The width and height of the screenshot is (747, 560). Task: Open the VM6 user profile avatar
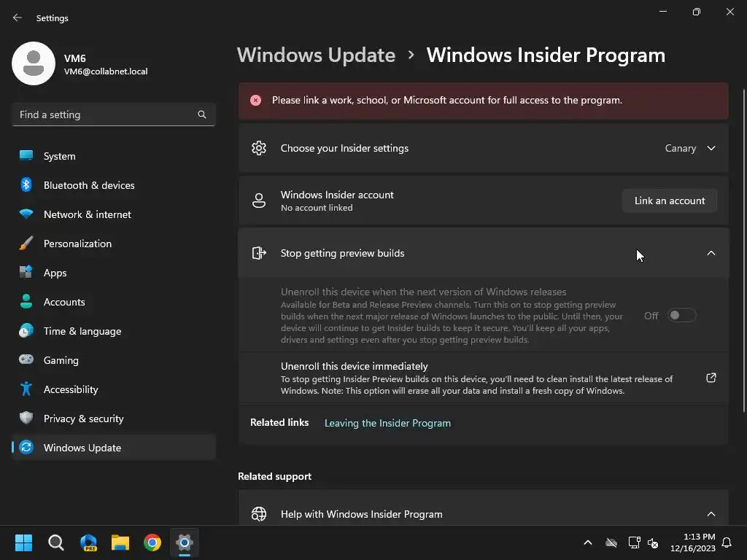(34, 63)
